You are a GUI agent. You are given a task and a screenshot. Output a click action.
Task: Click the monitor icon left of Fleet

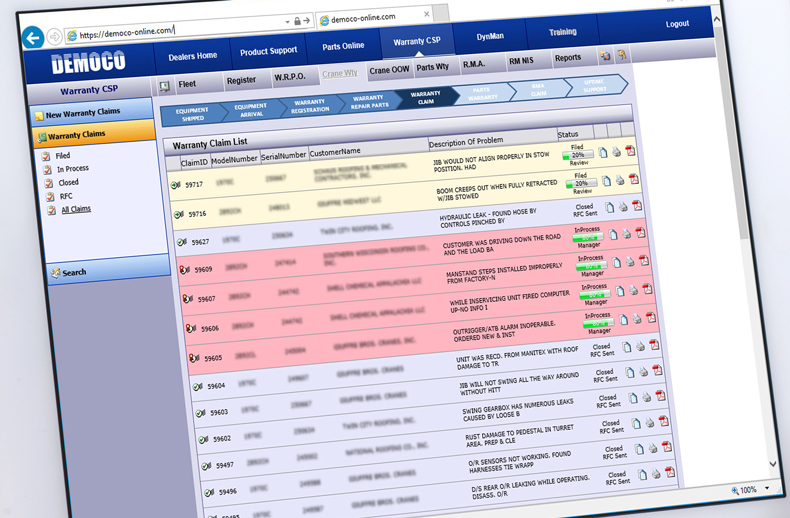(x=164, y=87)
